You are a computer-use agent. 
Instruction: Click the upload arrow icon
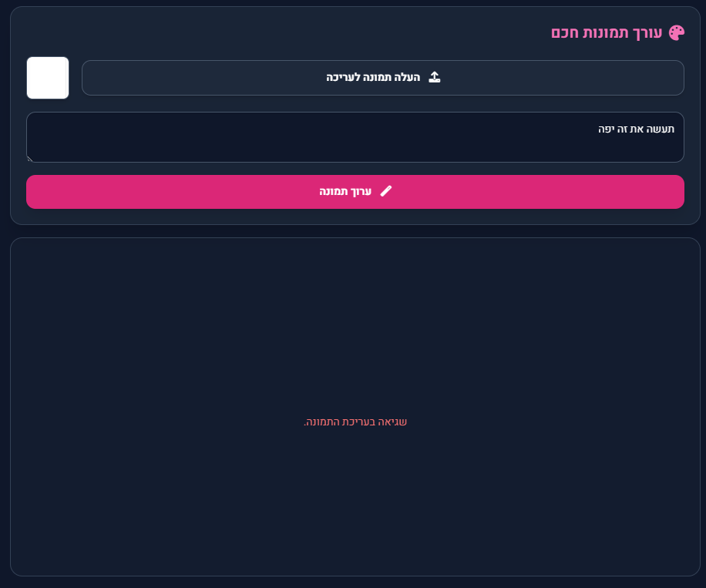tap(435, 78)
